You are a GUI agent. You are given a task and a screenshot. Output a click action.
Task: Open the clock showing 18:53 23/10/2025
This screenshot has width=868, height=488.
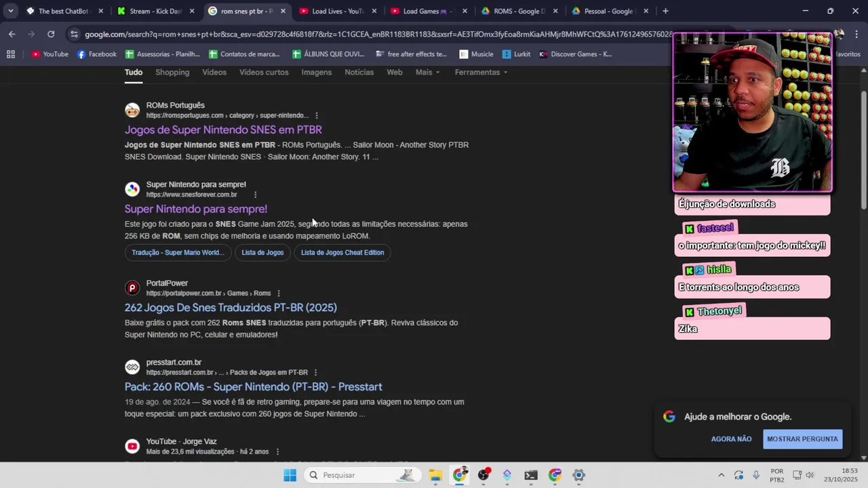click(840, 475)
